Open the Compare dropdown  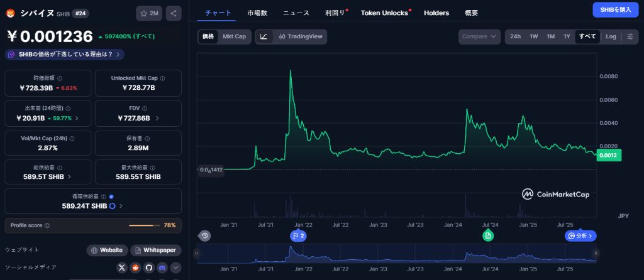(479, 36)
